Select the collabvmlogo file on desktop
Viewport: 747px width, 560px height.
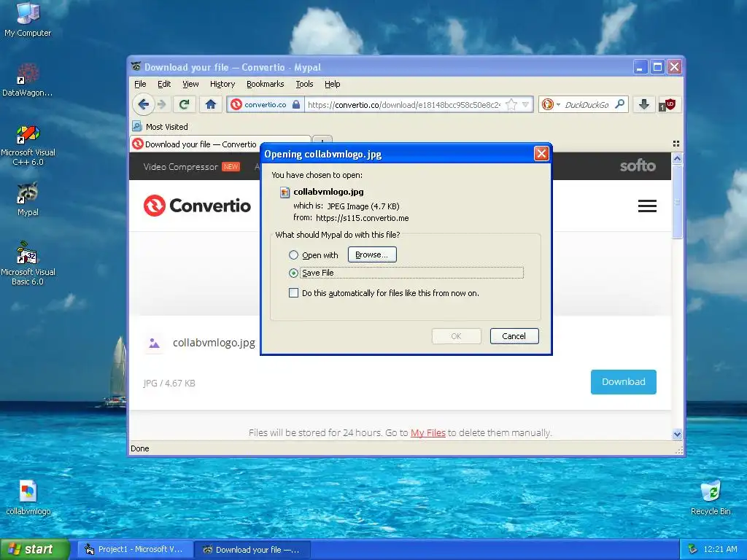28,497
